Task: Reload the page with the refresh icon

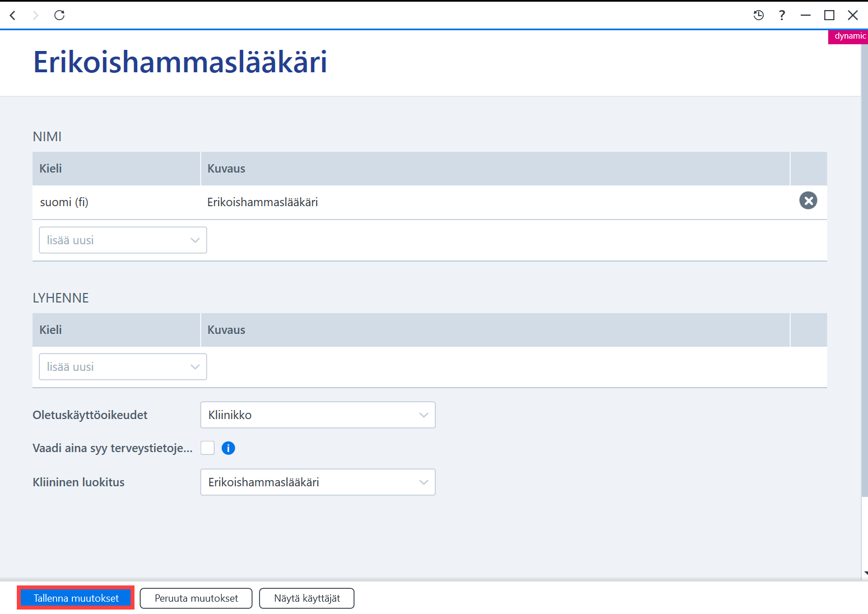Action: (x=59, y=15)
